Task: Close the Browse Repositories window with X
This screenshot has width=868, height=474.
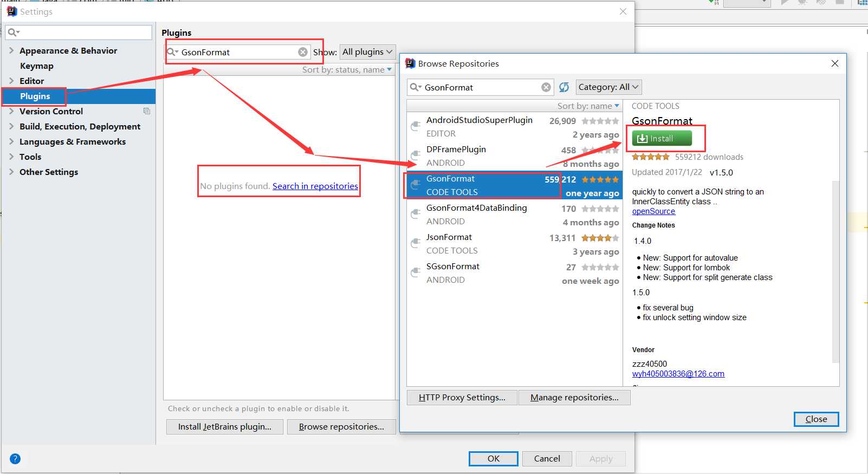Action: point(835,63)
